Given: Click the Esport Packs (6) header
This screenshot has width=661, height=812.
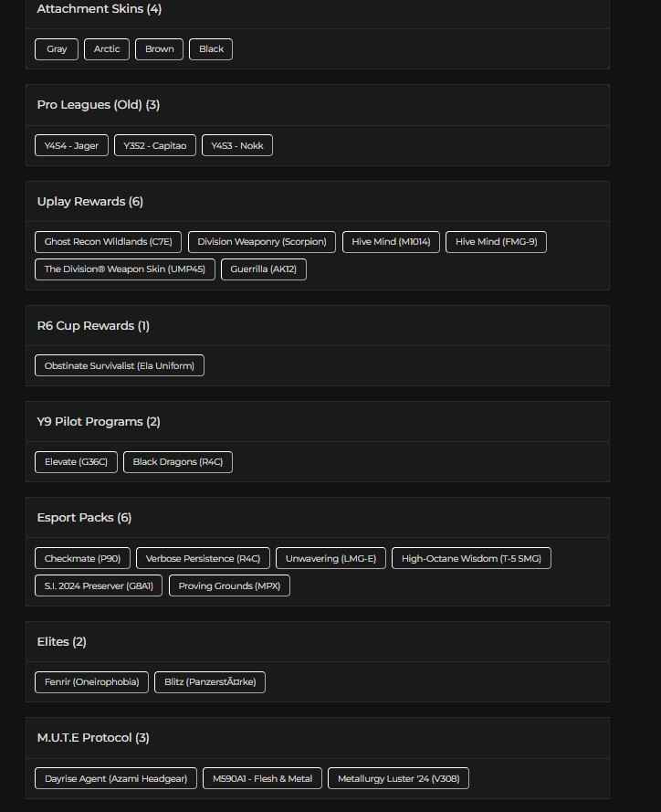Looking at the screenshot, I should (84, 518).
